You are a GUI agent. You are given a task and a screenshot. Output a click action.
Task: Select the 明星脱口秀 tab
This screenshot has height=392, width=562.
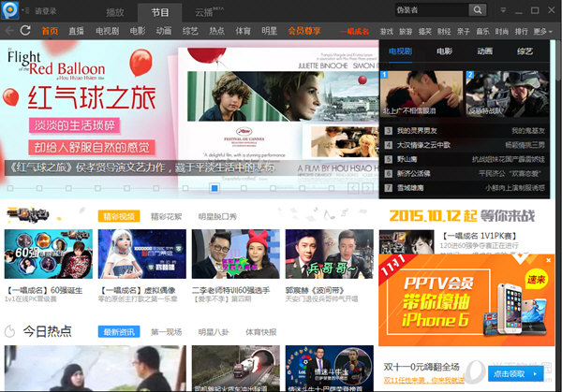tap(217, 216)
